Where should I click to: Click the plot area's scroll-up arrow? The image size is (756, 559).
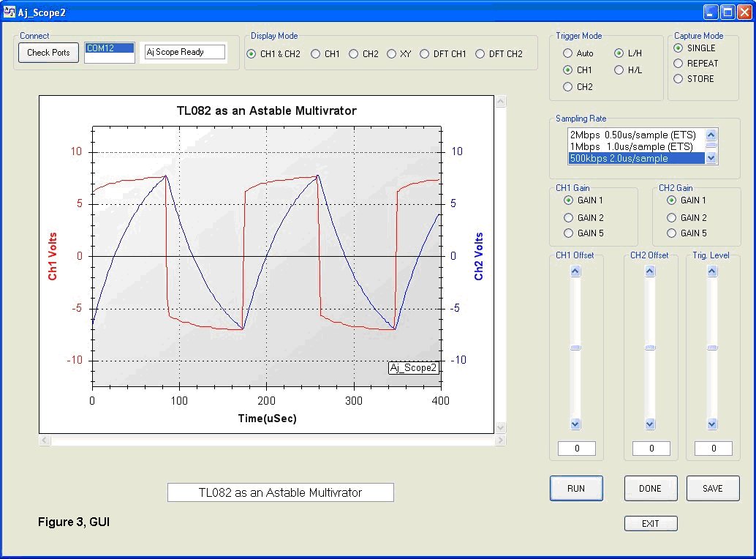(x=501, y=101)
